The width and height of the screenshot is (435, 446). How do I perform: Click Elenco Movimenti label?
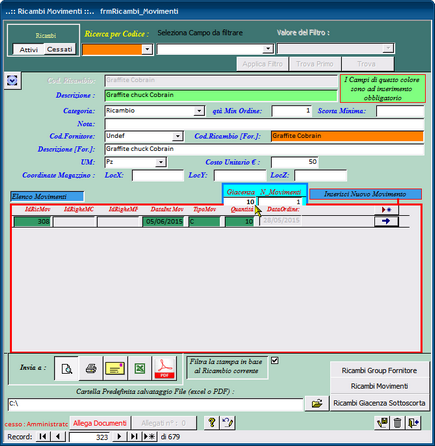(x=47, y=197)
